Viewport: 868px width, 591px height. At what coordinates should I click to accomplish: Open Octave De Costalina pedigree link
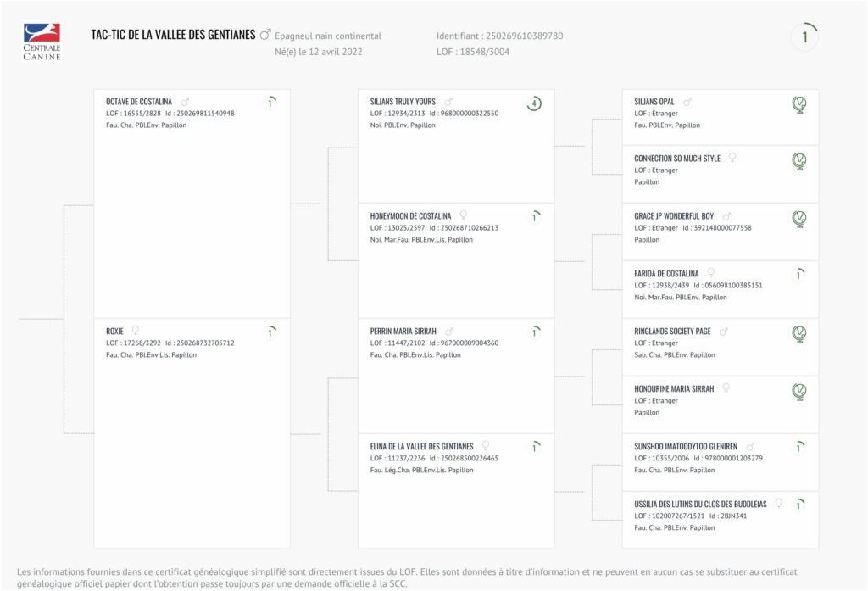139,102
